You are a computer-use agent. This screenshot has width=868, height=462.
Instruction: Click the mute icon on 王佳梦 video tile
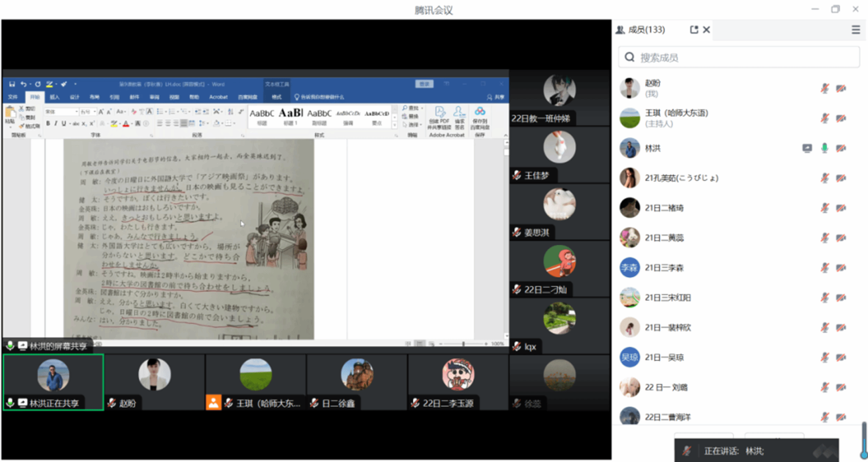[x=517, y=175]
